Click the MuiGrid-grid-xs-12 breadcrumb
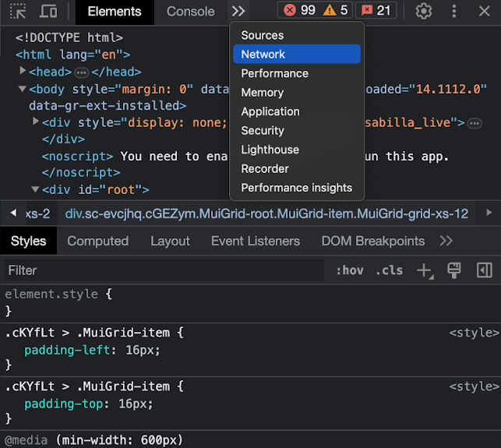This screenshot has width=501, height=448. (x=266, y=213)
